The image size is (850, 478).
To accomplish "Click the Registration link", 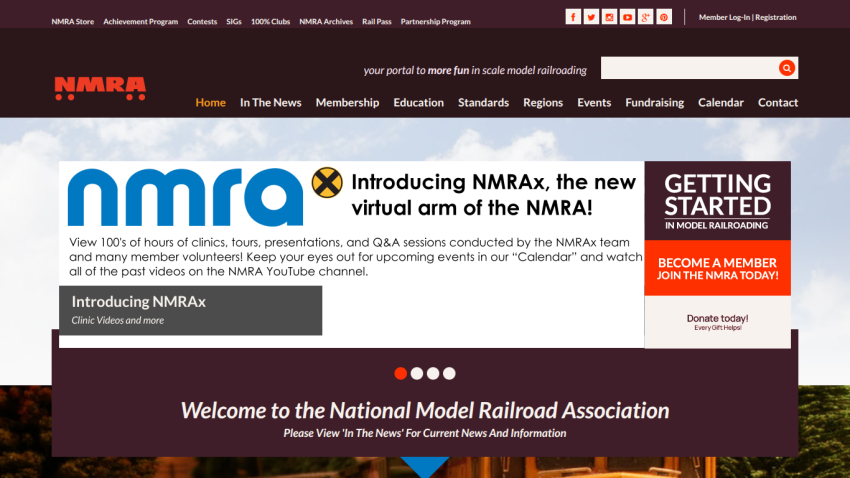I will click(776, 17).
